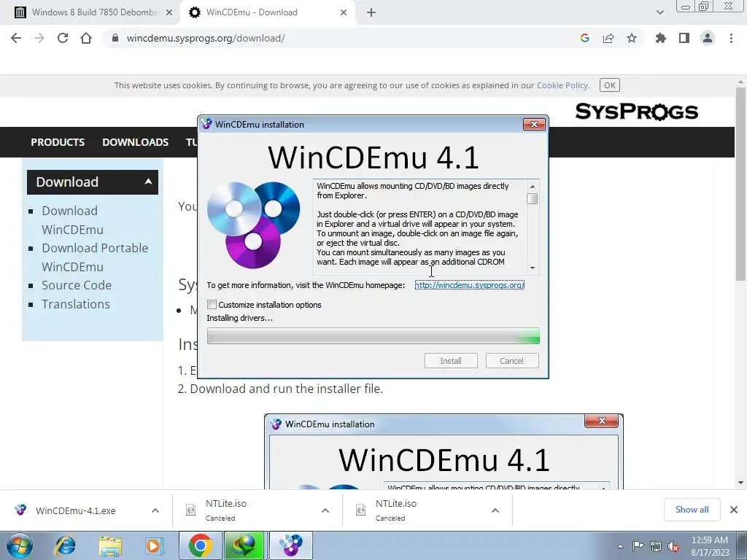This screenshot has height=560, width=747.
Task: Enable Customize installation options checkbox
Action: 212,304
